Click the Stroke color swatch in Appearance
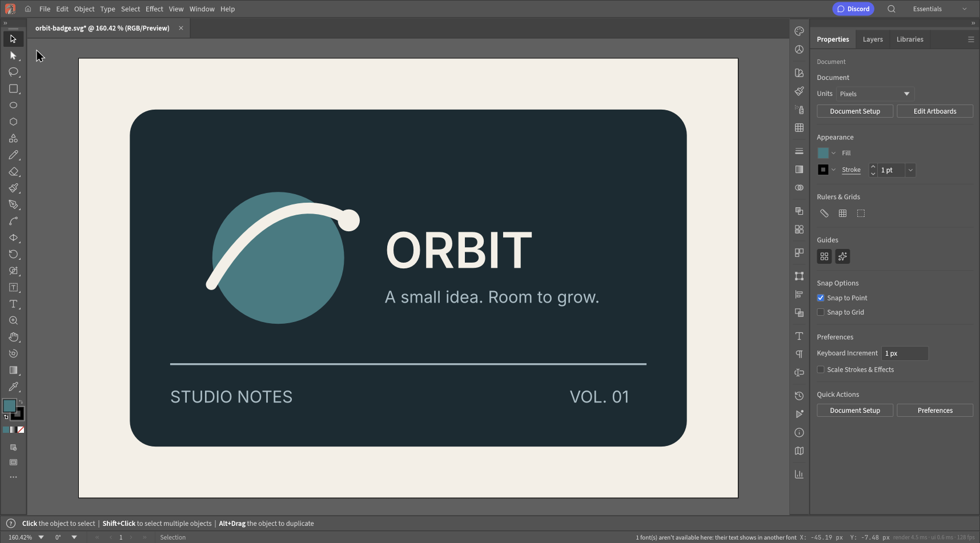Screen dimensions: 980x543 pyautogui.click(x=823, y=170)
